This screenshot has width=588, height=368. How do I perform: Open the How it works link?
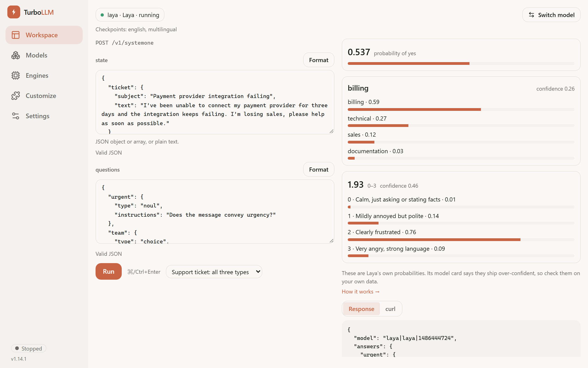tap(361, 292)
